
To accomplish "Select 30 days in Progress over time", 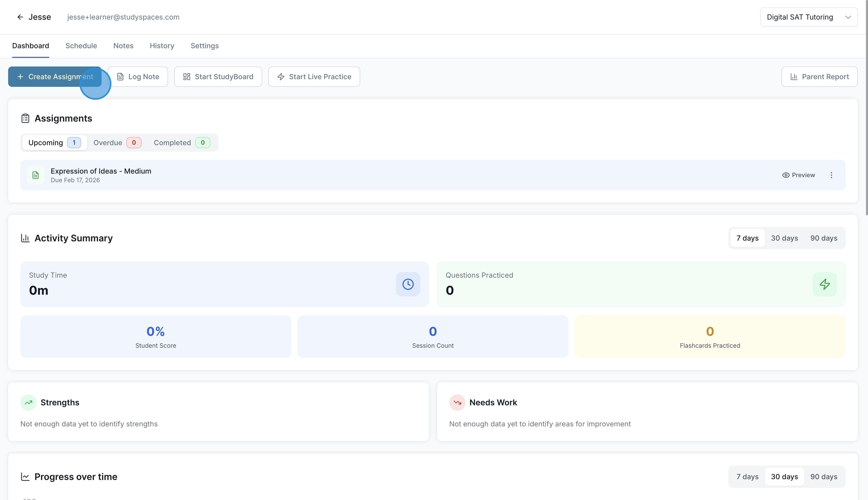I will [784, 477].
